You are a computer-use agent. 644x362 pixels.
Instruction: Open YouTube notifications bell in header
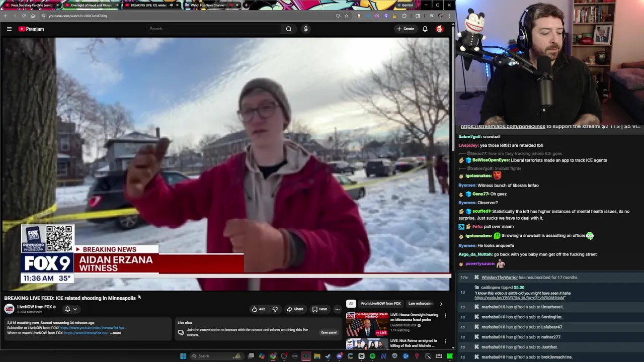[425, 29]
